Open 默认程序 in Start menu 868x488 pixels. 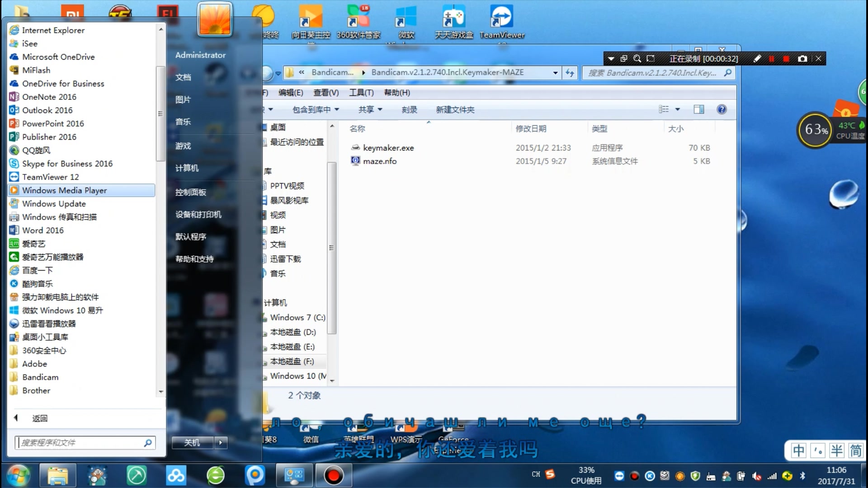point(191,237)
